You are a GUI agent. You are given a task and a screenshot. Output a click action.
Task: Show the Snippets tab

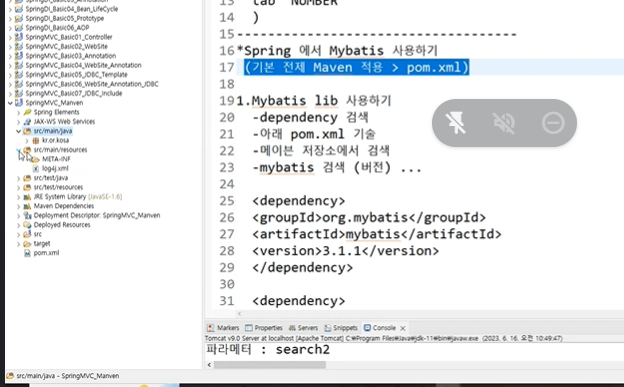tap(341, 328)
